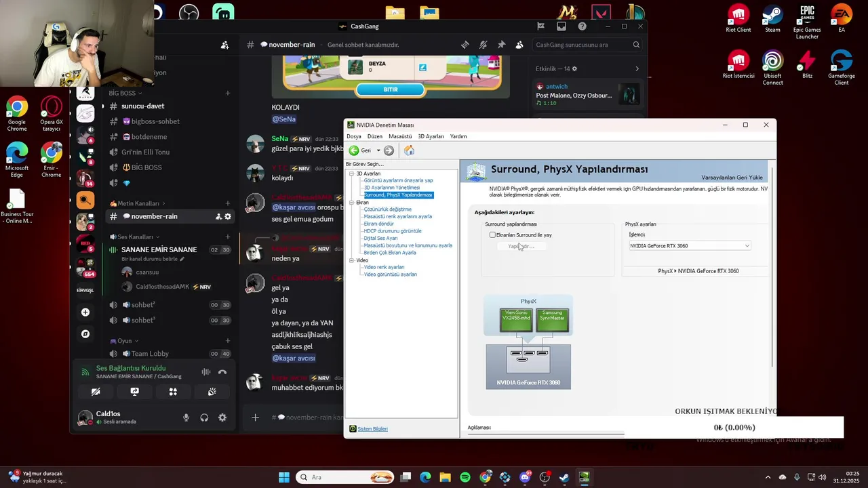Select Görüntü ayarlarını önayarla yap

(x=398, y=180)
